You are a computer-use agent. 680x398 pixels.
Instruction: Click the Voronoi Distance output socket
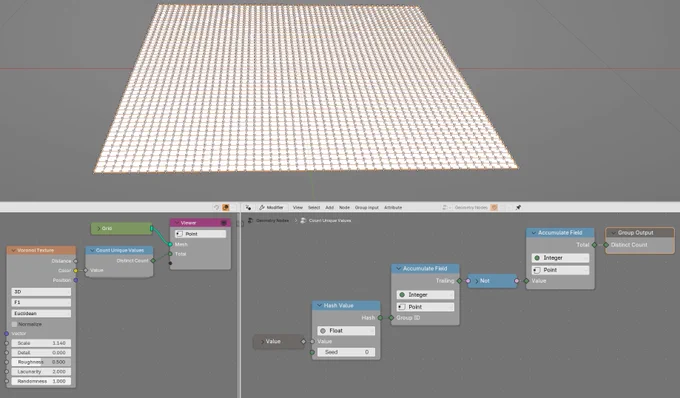(x=76, y=261)
